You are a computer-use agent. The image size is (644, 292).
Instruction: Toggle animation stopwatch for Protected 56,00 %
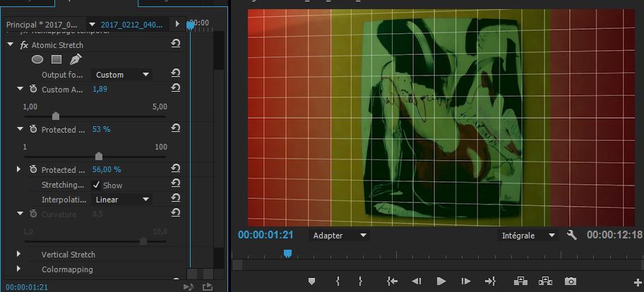pos(33,169)
